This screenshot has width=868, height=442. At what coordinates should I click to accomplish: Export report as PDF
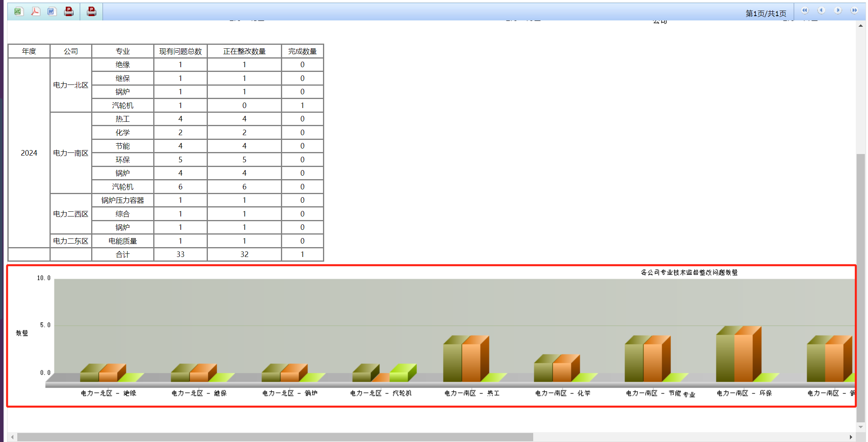click(35, 11)
